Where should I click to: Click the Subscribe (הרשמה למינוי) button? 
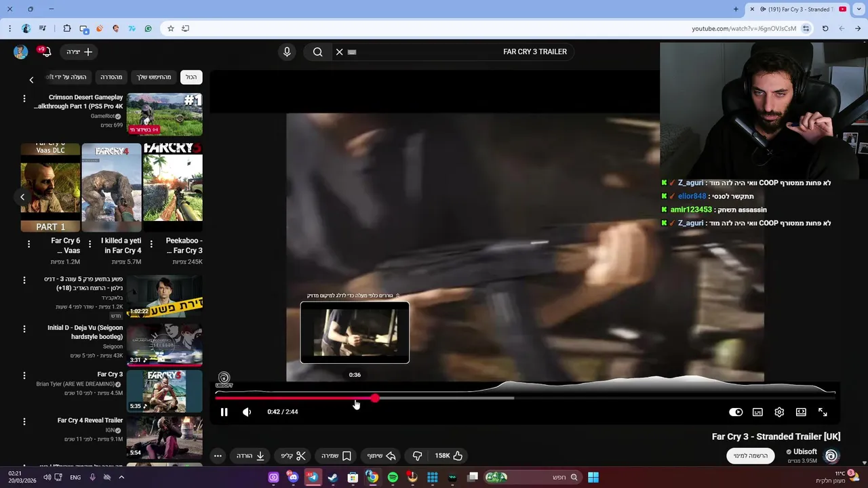(x=751, y=456)
